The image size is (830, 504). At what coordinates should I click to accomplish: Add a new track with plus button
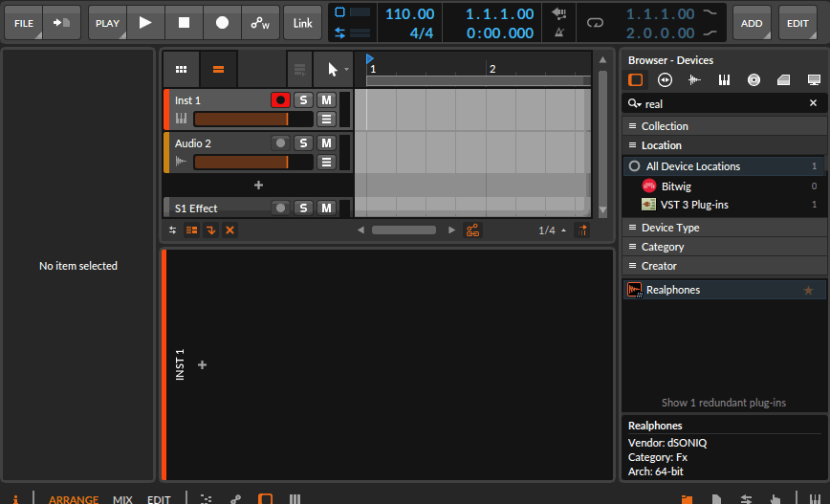(258, 185)
